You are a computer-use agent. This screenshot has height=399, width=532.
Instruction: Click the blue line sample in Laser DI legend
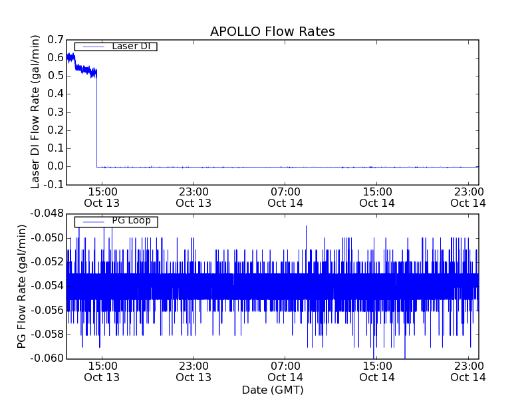[x=94, y=47]
